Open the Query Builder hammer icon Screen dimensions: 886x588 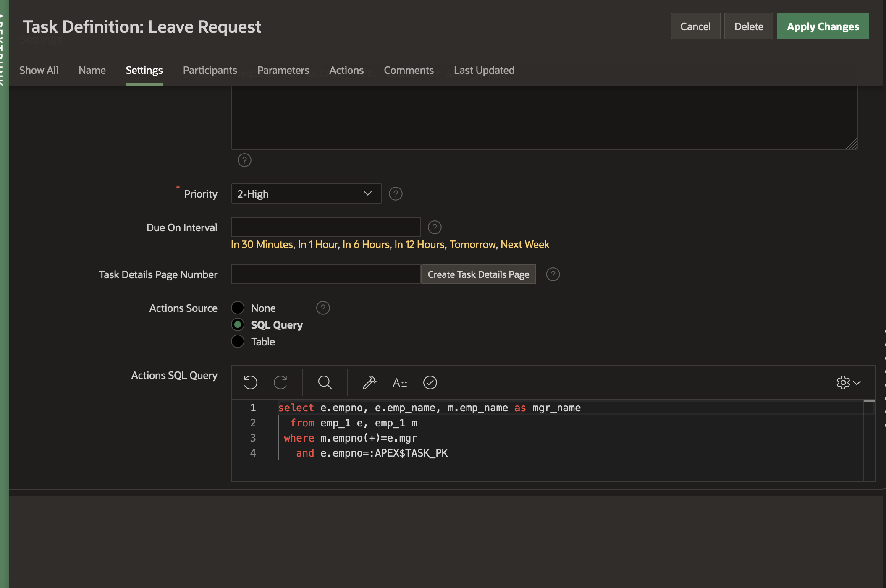coord(369,382)
